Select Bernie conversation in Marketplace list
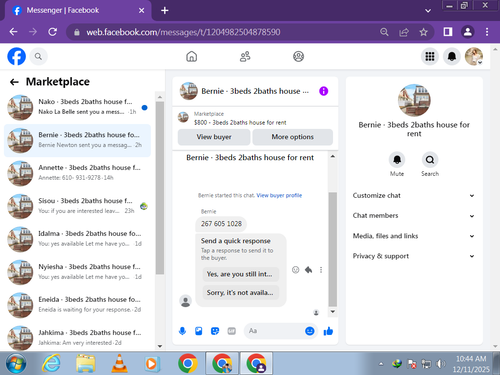Image resolution: width=500 pixels, height=375 pixels. pos(77,140)
